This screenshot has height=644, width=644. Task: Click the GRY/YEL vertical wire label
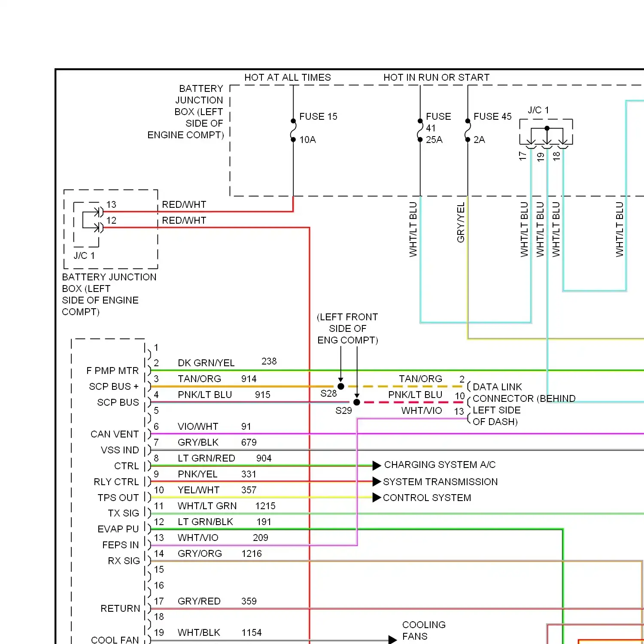coord(461,223)
